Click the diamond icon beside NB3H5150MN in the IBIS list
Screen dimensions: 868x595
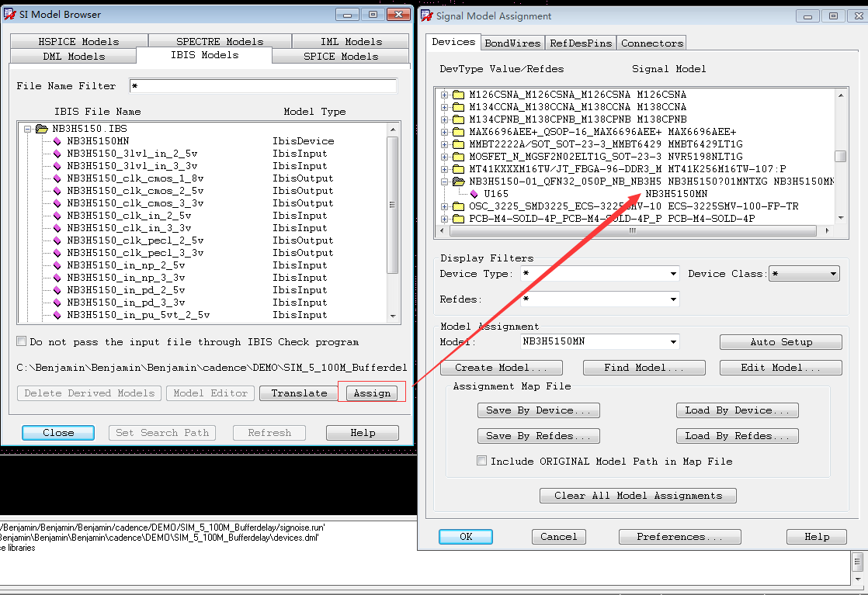tap(57, 141)
